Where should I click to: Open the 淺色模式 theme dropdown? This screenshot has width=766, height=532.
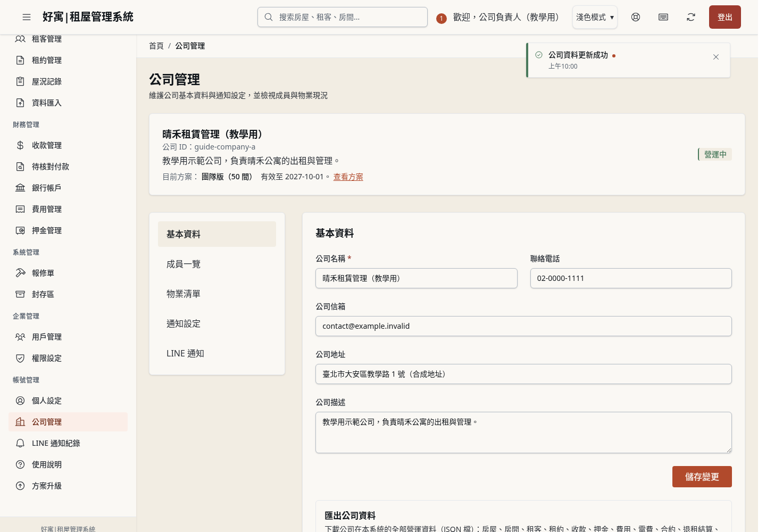coord(595,17)
